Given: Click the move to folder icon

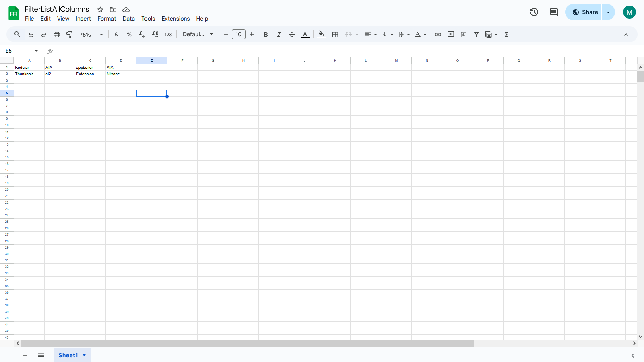Looking at the screenshot, I should tap(113, 10).
